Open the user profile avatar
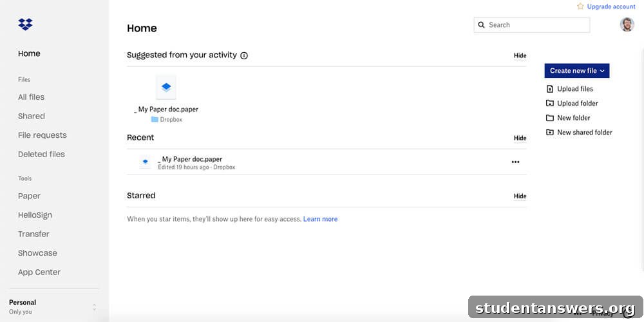The height and width of the screenshot is (322, 644). [x=627, y=24]
